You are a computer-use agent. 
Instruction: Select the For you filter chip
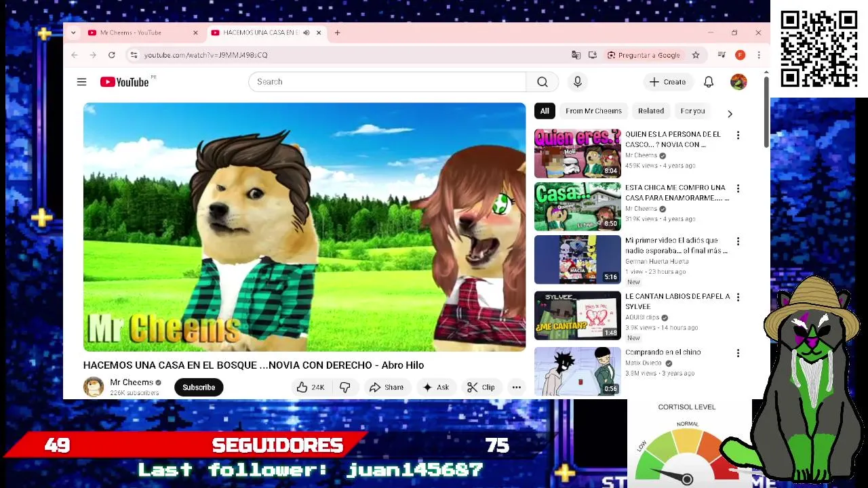click(692, 111)
